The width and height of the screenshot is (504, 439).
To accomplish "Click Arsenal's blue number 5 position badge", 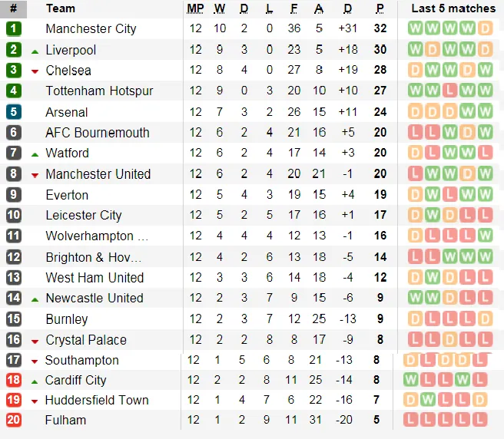I will 13,112.
